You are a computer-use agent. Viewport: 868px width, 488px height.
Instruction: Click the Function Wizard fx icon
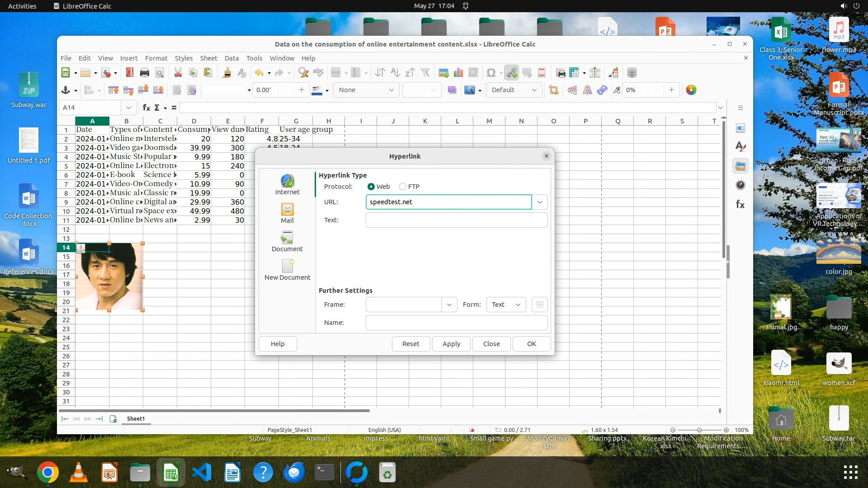[146, 108]
